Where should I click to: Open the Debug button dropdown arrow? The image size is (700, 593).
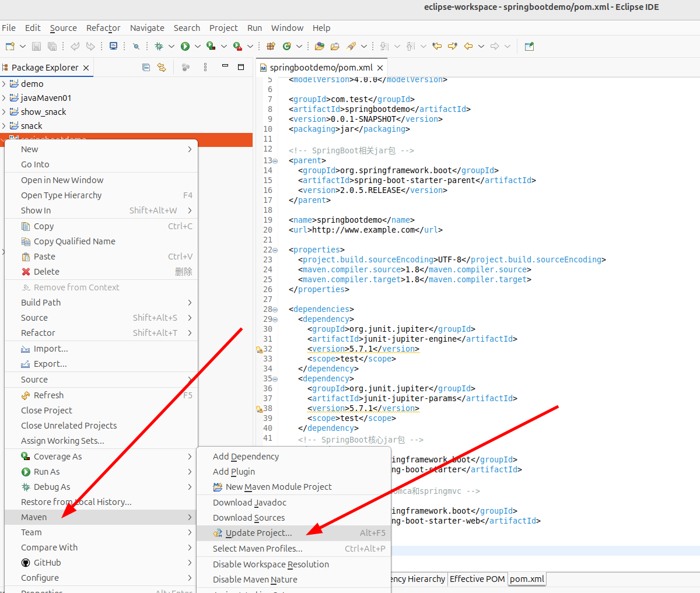coord(171,46)
